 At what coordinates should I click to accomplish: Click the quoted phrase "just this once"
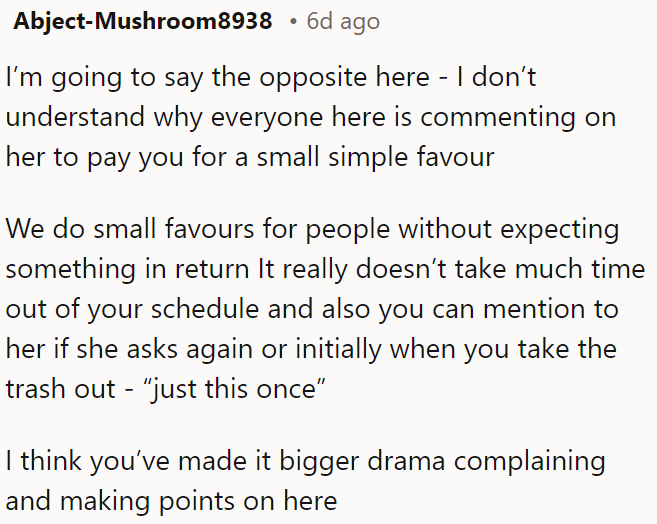(x=235, y=389)
